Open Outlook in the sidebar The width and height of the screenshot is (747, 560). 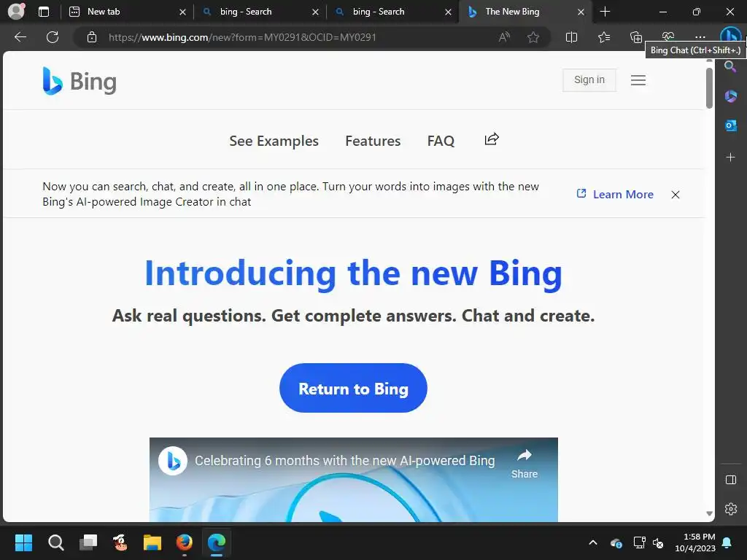(730, 125)
